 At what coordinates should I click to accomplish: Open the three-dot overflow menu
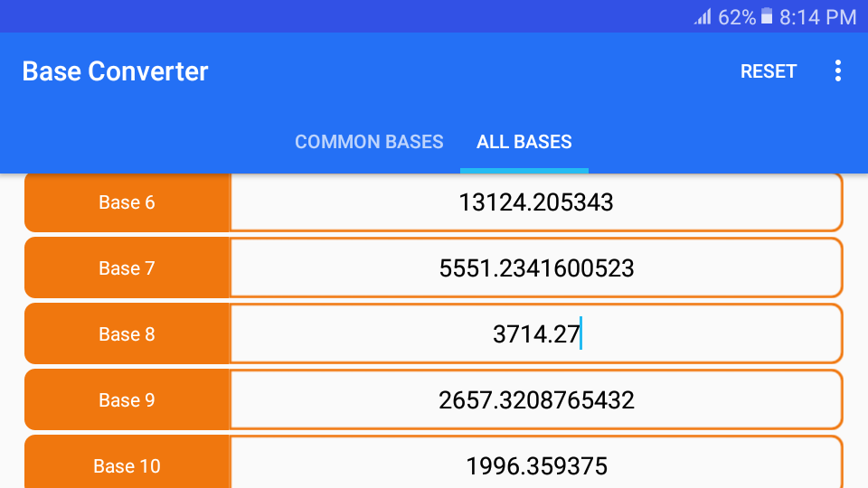pos(837,70)
